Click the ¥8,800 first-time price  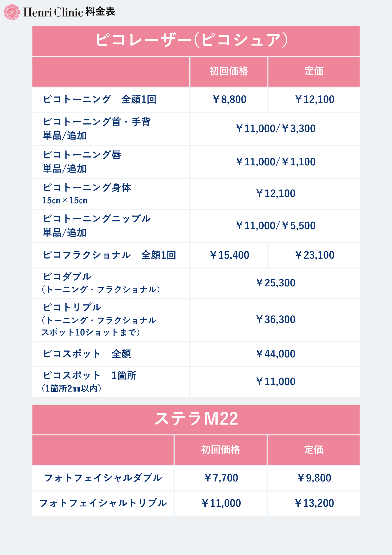[x=229, y=99]
